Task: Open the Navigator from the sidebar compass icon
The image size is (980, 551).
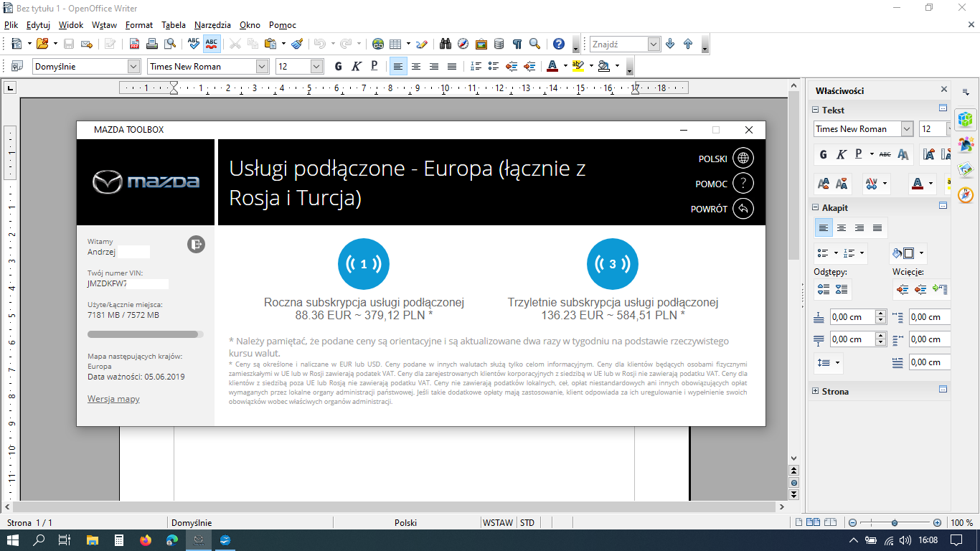Action: tap(966, 194)
